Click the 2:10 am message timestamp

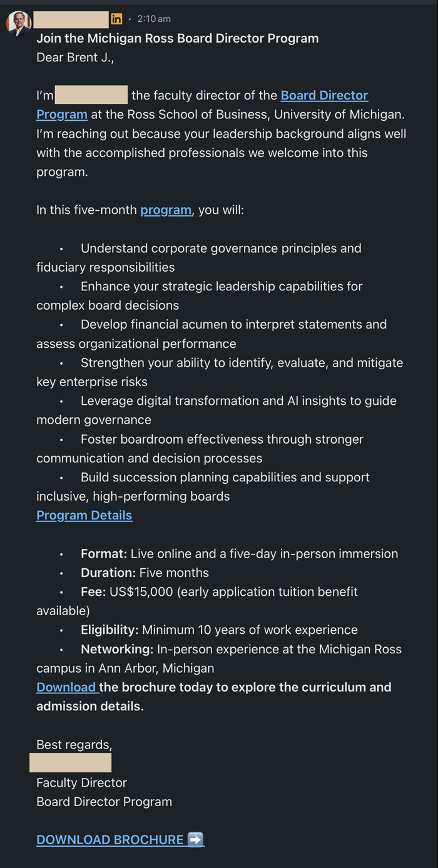[x=154, y=19]
